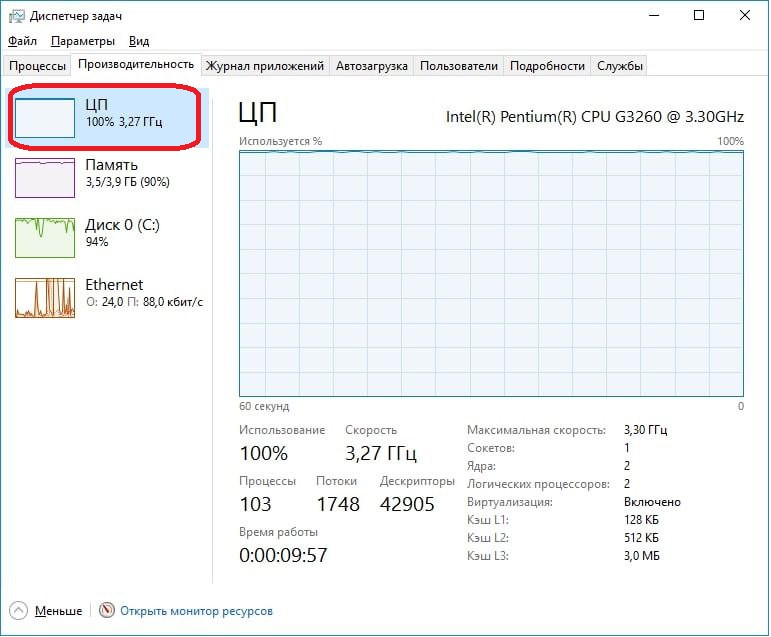Click the 3,27 ГГц speed value under Скорость
The image size is (771, 637).
[x=381, y=453]
